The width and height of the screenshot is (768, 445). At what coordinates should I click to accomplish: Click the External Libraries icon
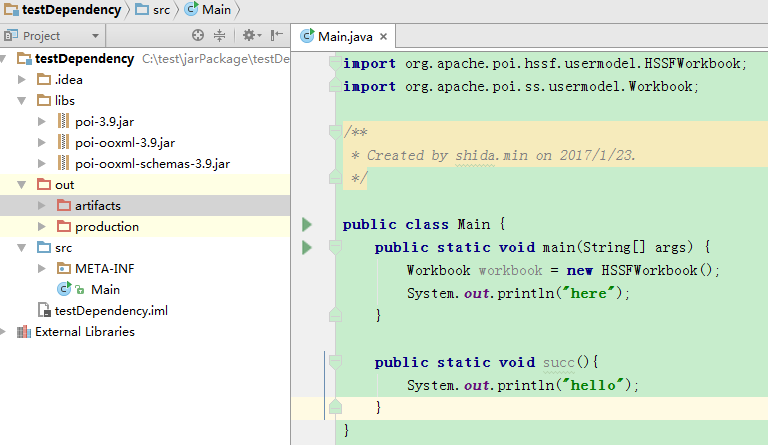tap(24, 332)
